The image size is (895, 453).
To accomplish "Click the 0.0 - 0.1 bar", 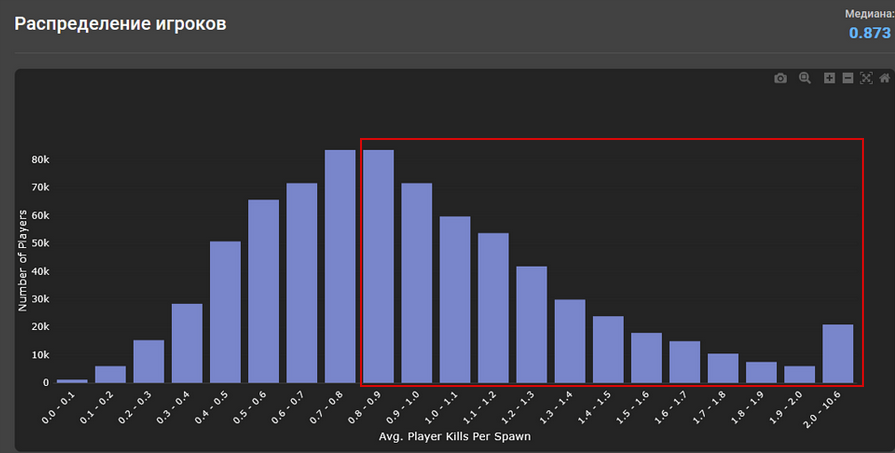I will coord(72,381).
